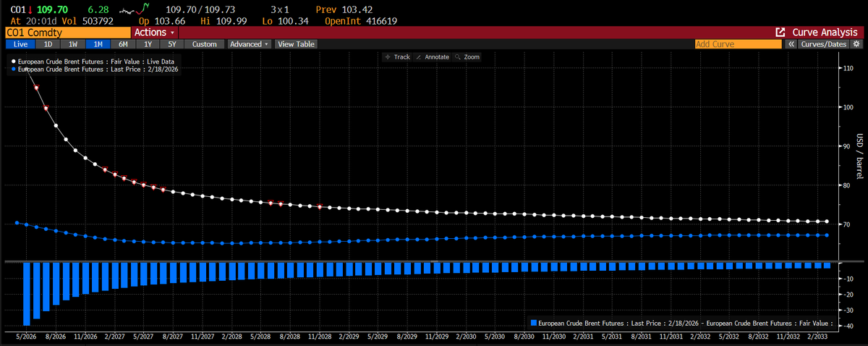Click blue legend dot for Last Price curve

point(13,69)
